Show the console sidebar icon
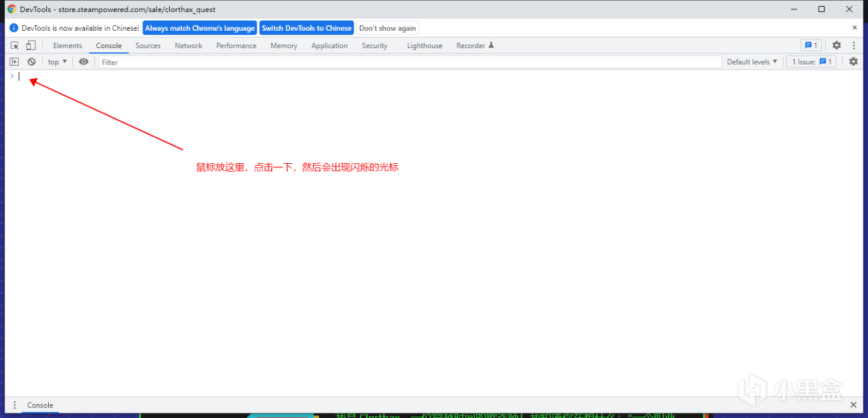 point(14,62)
